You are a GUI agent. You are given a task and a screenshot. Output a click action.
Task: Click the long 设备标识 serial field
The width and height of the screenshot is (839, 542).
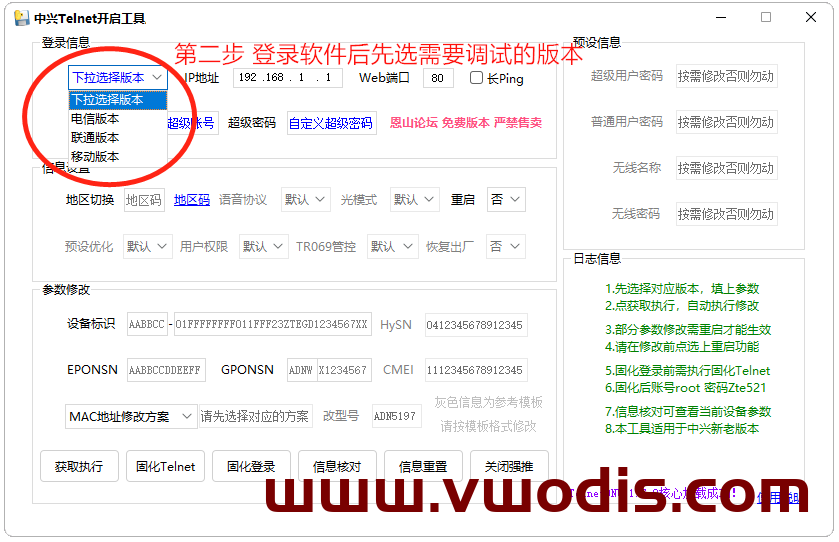[273, 325]
